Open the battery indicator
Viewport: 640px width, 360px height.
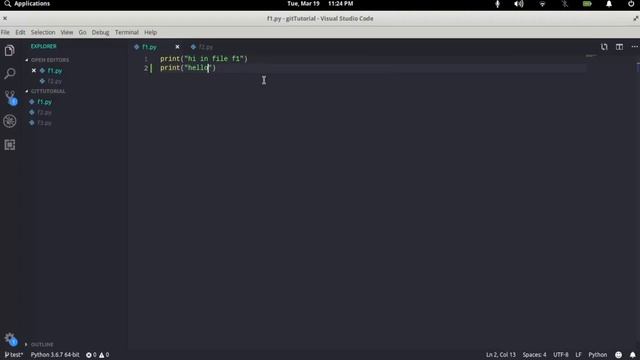click(x=587, y=4)
